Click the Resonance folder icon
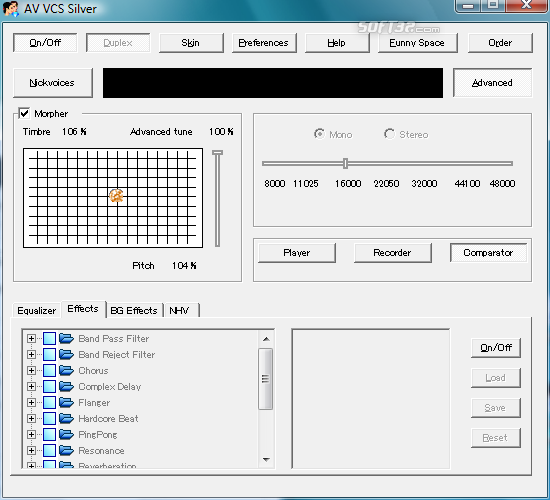Screen dimensions: 550x500 (66, 450)
